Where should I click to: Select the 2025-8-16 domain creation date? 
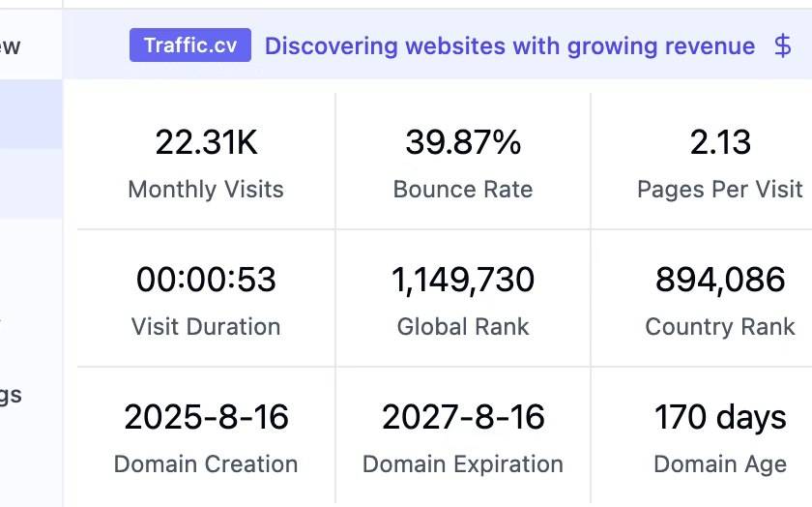click(x=206, y=417)
